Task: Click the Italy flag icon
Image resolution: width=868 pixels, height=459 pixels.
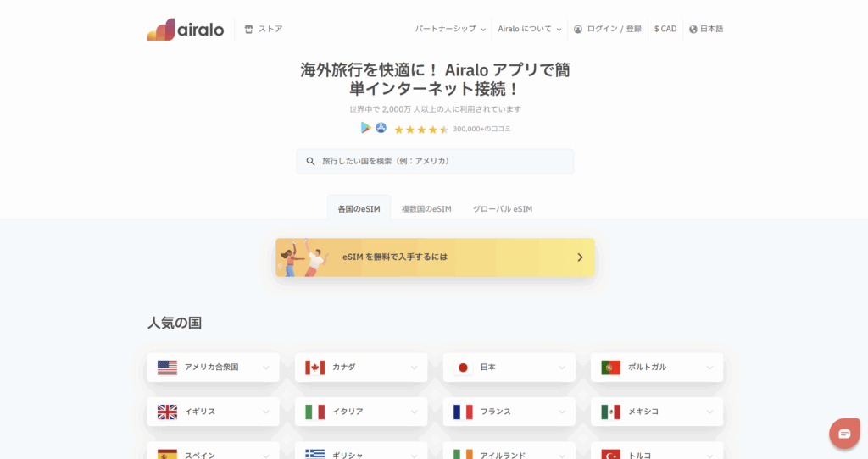Action: click(315, 412)
